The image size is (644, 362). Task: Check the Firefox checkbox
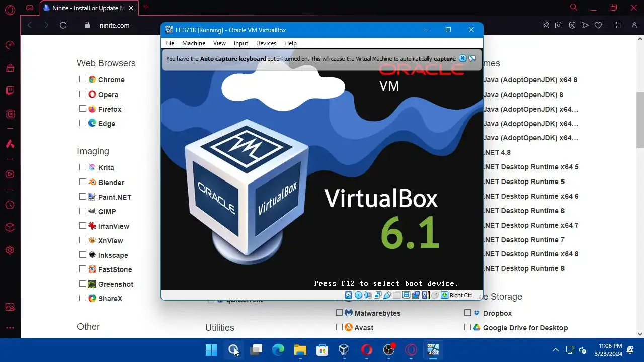click(83, 109)
